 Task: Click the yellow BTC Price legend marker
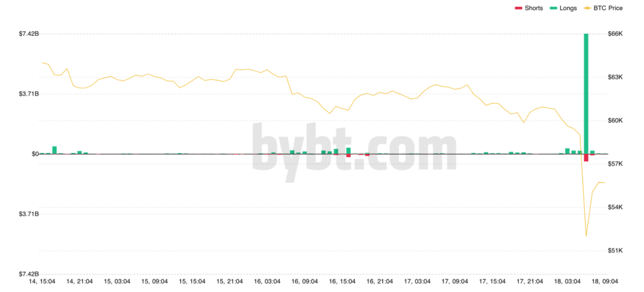(587, 8)
